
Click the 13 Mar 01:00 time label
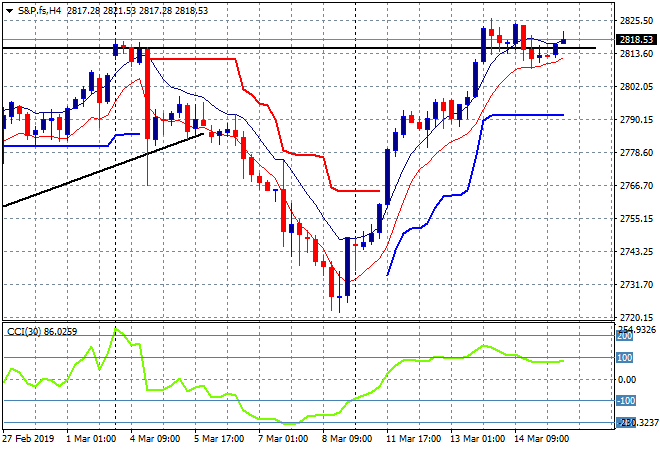click(x=477, y=439)
